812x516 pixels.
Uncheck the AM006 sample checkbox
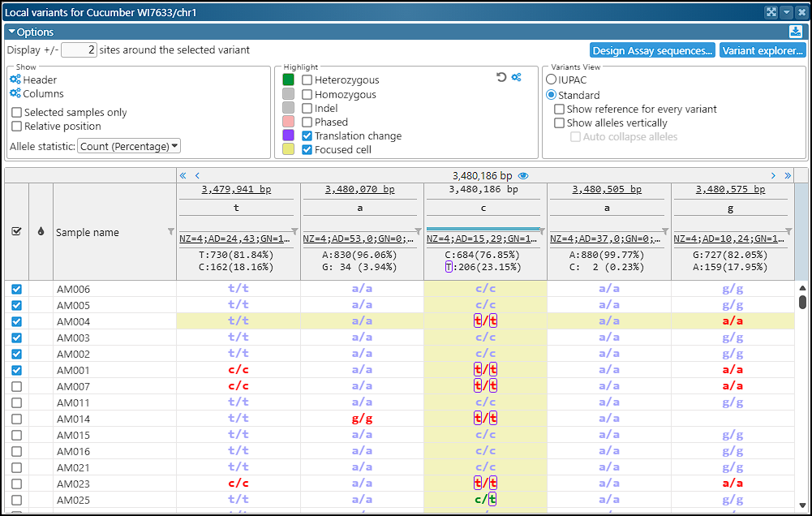tap(17, 290)
